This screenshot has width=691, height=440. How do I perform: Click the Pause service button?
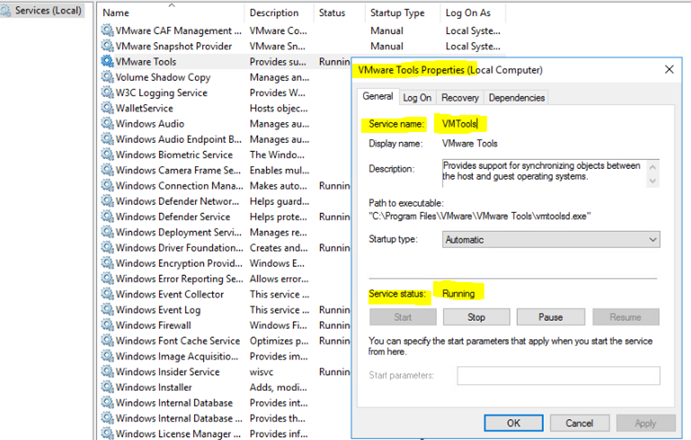click(x=550, y=317)
